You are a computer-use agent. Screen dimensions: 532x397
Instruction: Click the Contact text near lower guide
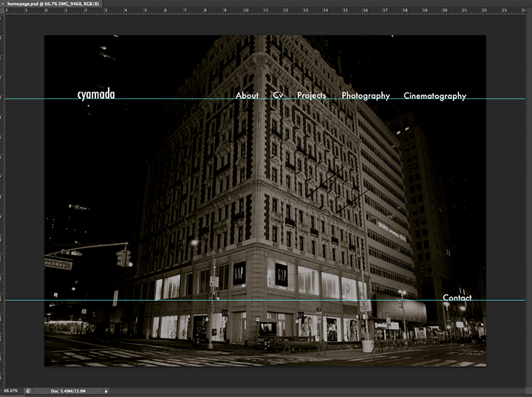457,297
